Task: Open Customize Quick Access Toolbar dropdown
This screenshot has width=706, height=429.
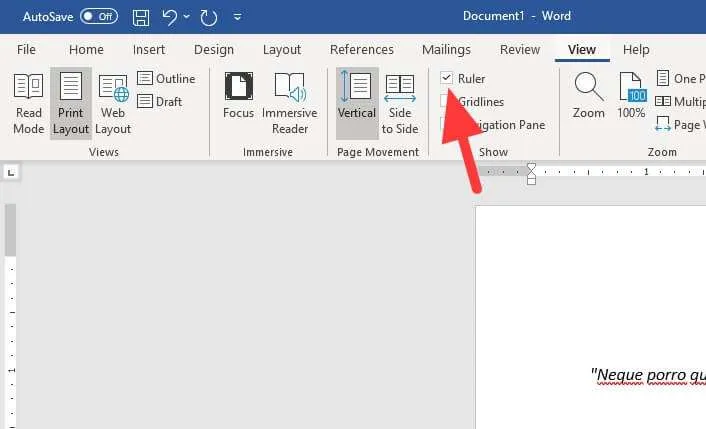Action: click(x=237, y=17)
